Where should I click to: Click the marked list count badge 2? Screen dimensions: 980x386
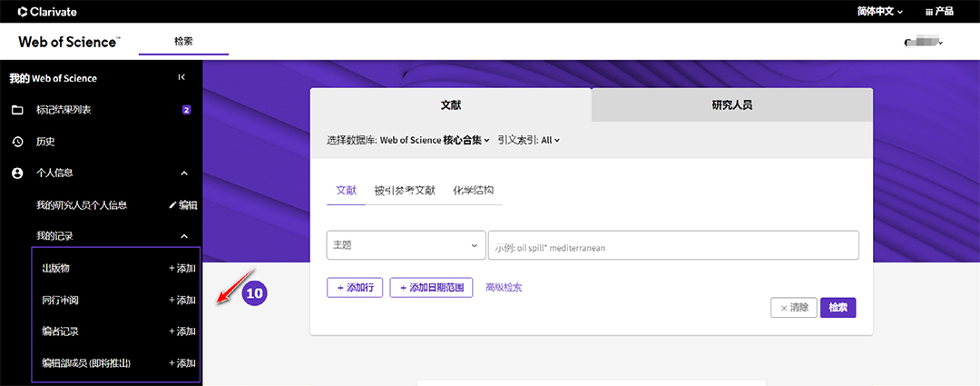click(186, 110)
